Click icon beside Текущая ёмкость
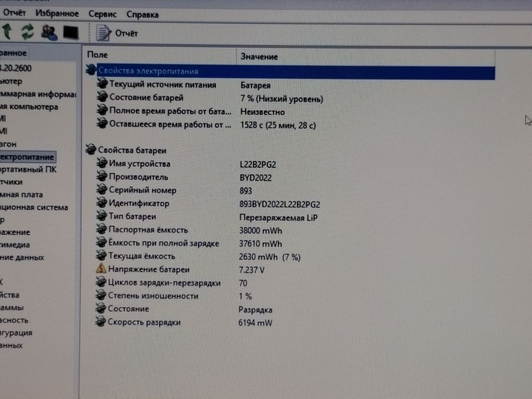This screenshot has height=399, width=532. click(101, 255)
